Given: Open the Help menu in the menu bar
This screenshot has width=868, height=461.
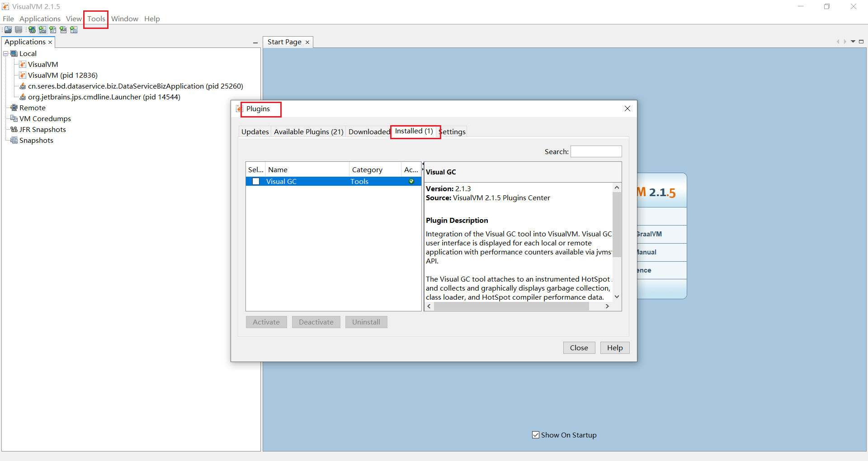Looking at the screenshot, I should [152, 19].
